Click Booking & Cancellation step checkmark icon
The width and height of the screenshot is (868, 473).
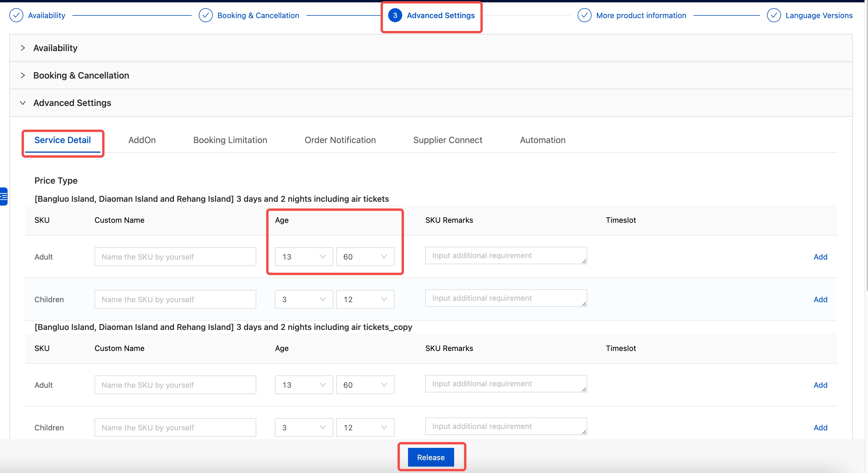[205, 15]
